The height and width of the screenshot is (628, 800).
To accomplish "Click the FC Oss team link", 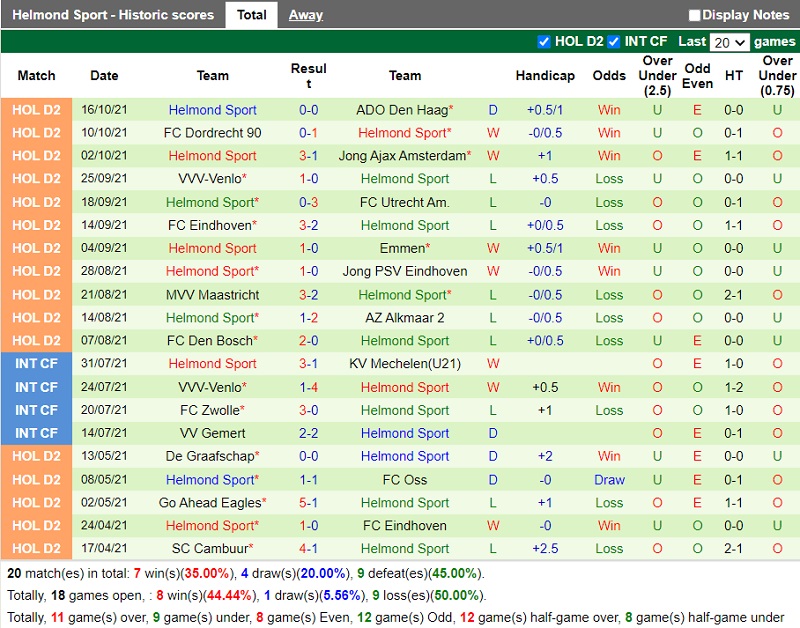I will (x=404, y=479).
